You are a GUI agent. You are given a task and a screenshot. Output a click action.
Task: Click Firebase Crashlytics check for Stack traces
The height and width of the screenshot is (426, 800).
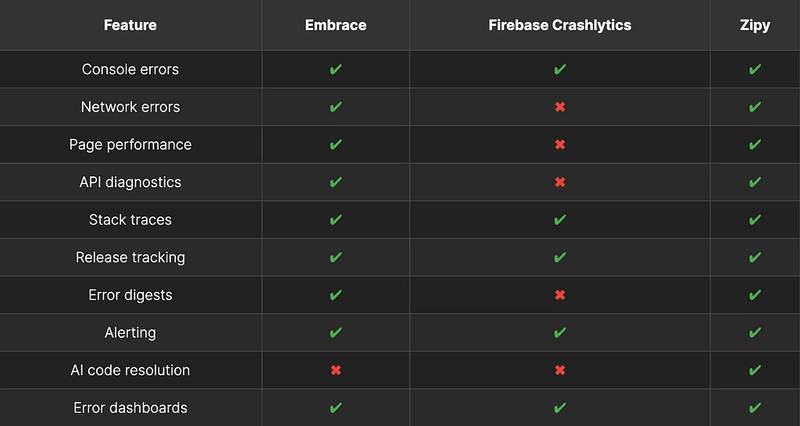tap(560, 219)
